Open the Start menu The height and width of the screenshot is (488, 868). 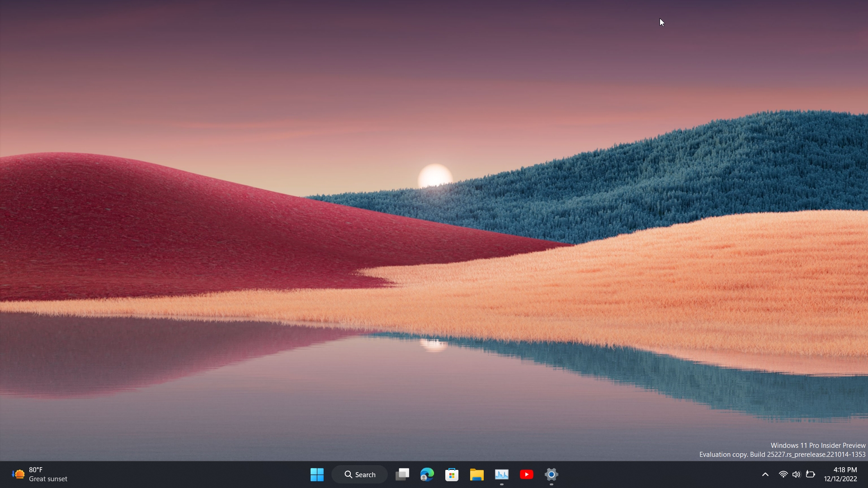pos(317,474)
